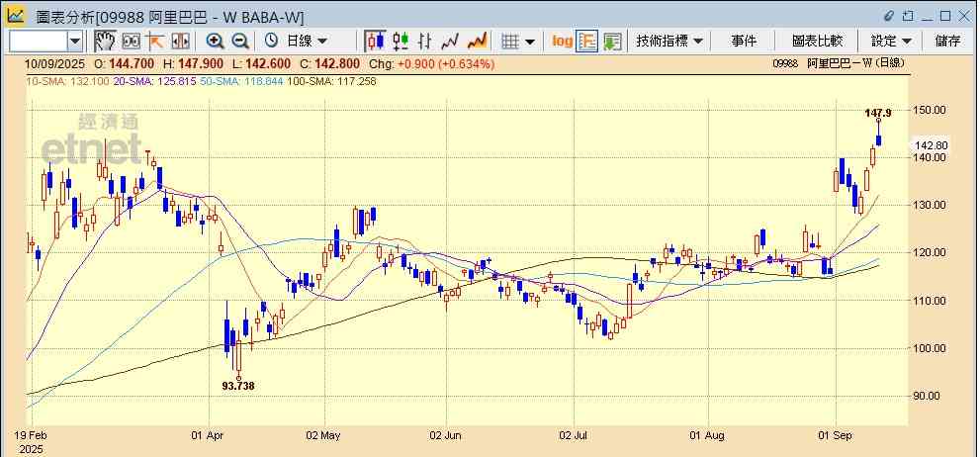Image resolution: width=980 pixels, height=457 pixels.
Task: Click the 09988 阿里巴巴-W (日線) chart title
Action: pos(839,63)
